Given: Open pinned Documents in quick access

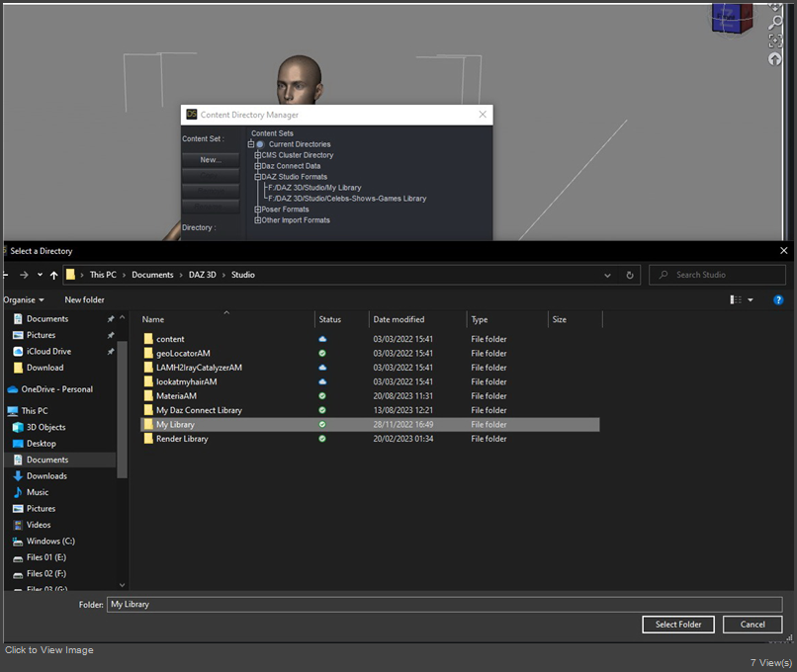Looking at the screenshot, I should click(x=47, y=318).
